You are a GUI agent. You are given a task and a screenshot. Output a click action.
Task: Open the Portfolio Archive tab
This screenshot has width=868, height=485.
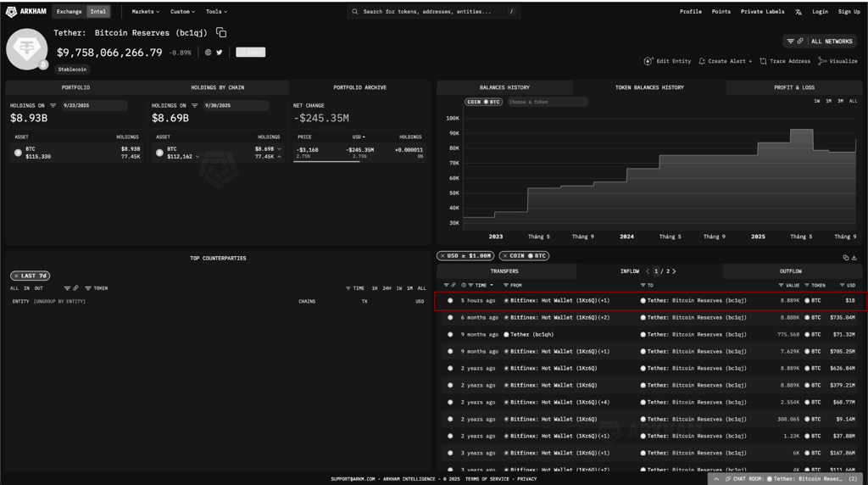(359, 87)
